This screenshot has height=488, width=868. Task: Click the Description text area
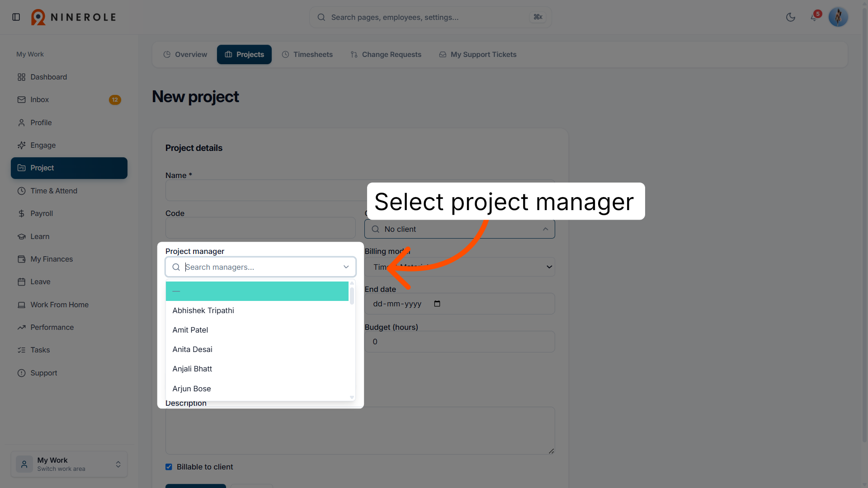coord(360,431)
